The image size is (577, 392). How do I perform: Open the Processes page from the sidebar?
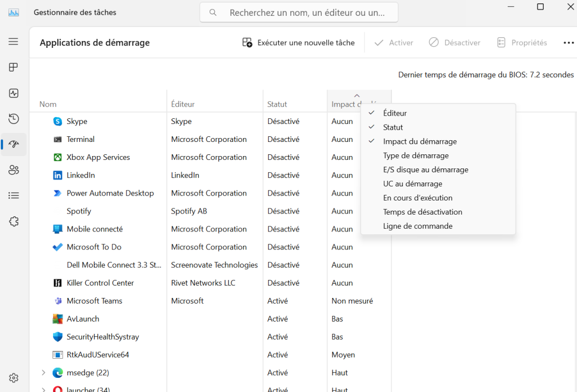tap(14, 67)
